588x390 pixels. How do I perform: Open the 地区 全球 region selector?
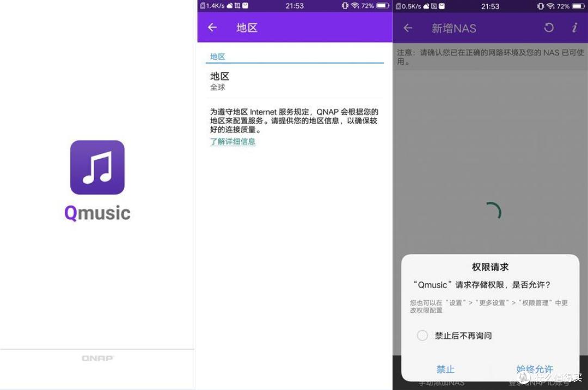click(295, 81)
